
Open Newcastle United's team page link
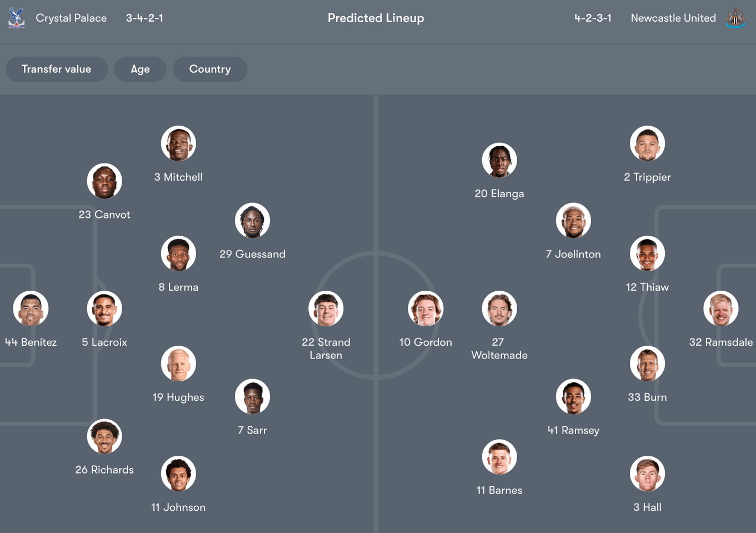coord(673,17)
